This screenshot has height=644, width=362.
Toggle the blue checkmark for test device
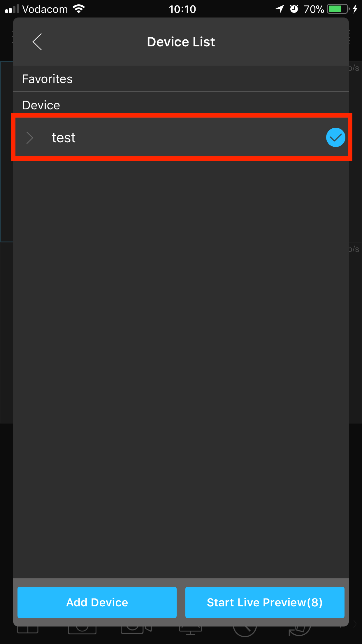click(335, 137)
